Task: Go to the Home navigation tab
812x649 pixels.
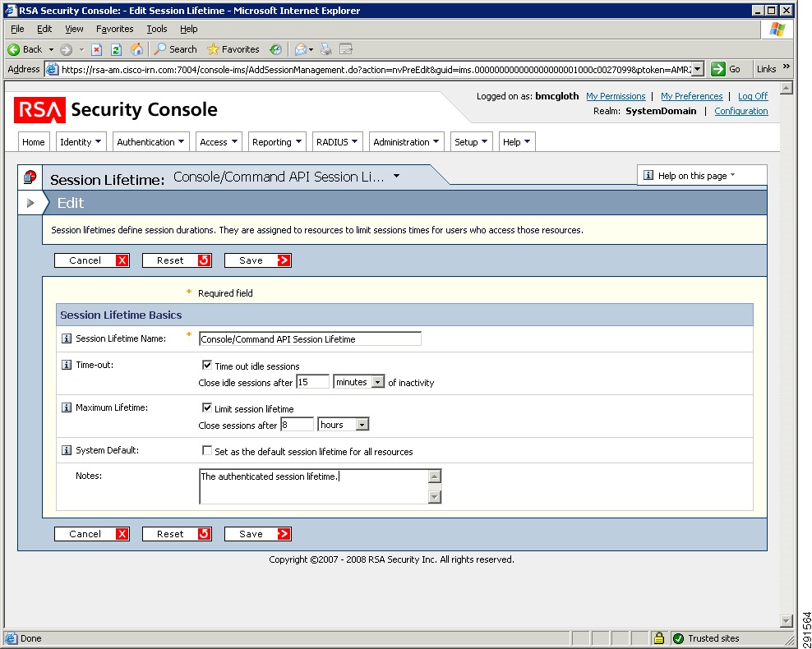Action: [x=34, y=142]
